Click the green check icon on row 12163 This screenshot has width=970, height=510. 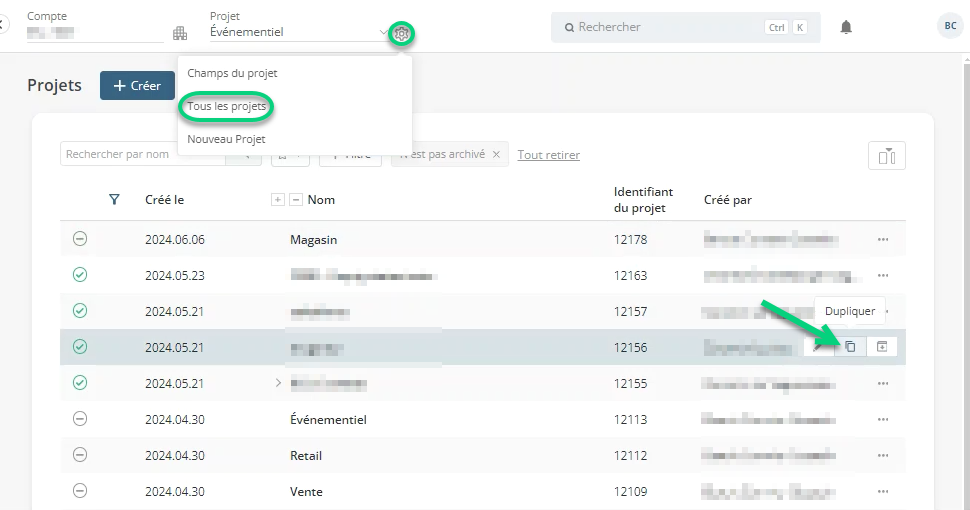(80, 275)
